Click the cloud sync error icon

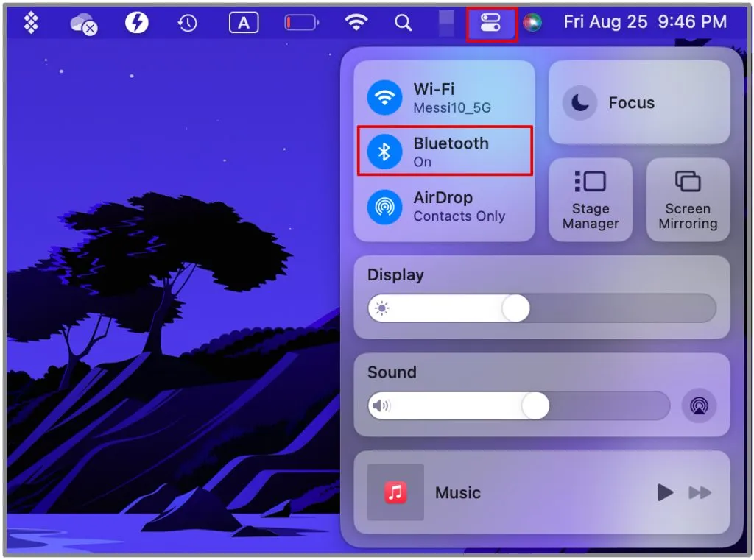(84, 24)
